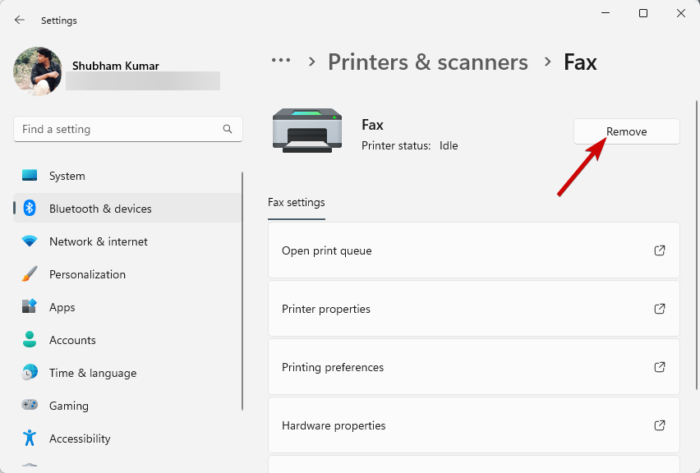Navigate to Printers & scanners breadcrumb
This screenshot has height=473, width=700.
(427, 62)
